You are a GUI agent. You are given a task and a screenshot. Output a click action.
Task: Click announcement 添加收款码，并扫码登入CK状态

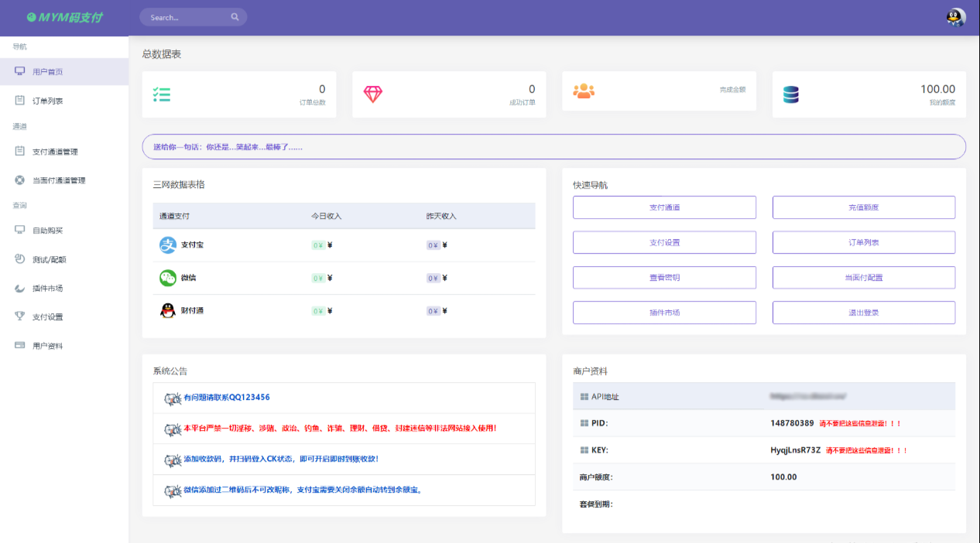click(281, 459)
